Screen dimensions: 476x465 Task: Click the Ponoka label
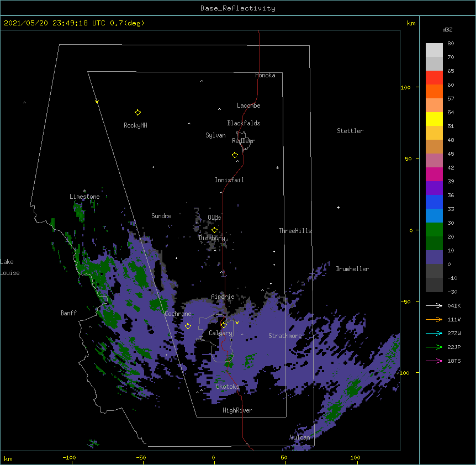pyautogui.click(x=265, y=75)
